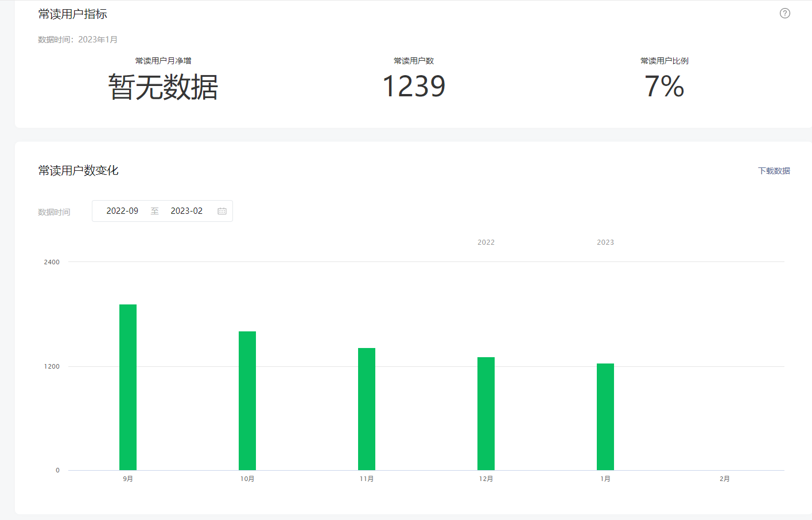
Task: Select the 9月 green bar
Action: point(128,387)
